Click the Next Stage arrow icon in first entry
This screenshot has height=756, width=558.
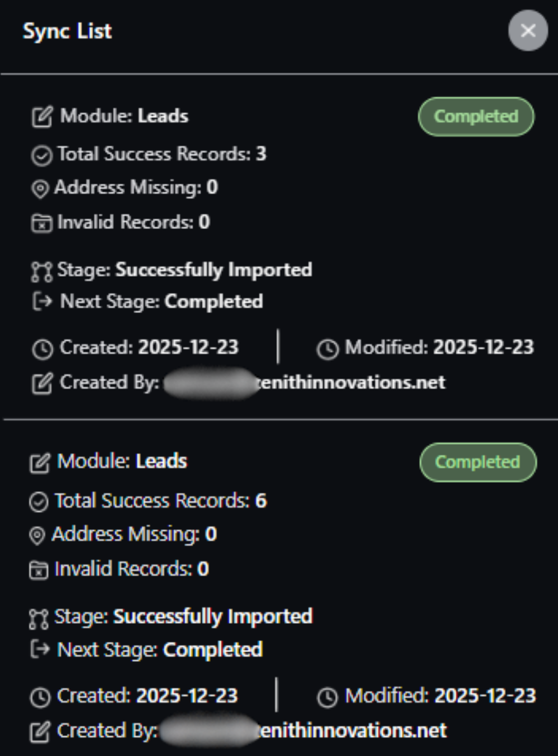[x=42, y=302]
